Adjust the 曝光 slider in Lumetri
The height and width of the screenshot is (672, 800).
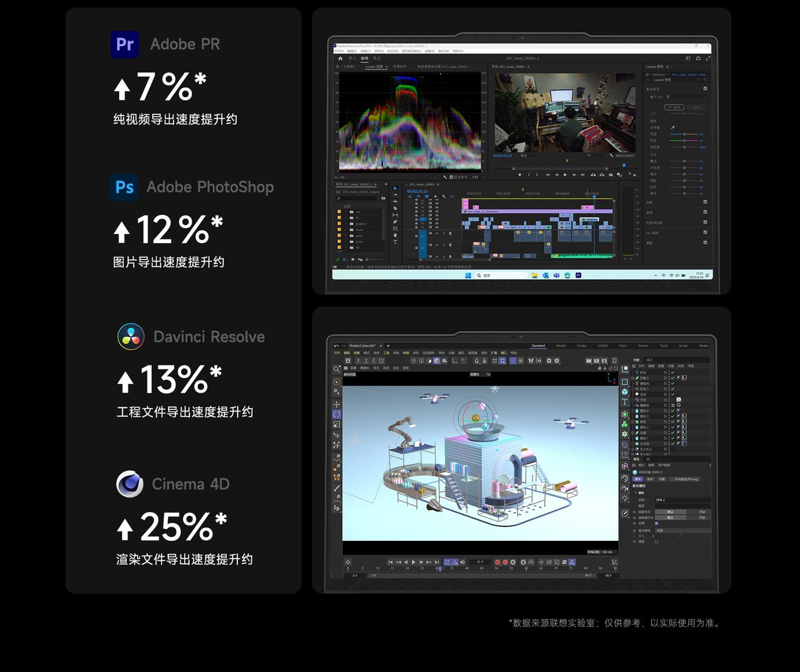pos(684,161)
